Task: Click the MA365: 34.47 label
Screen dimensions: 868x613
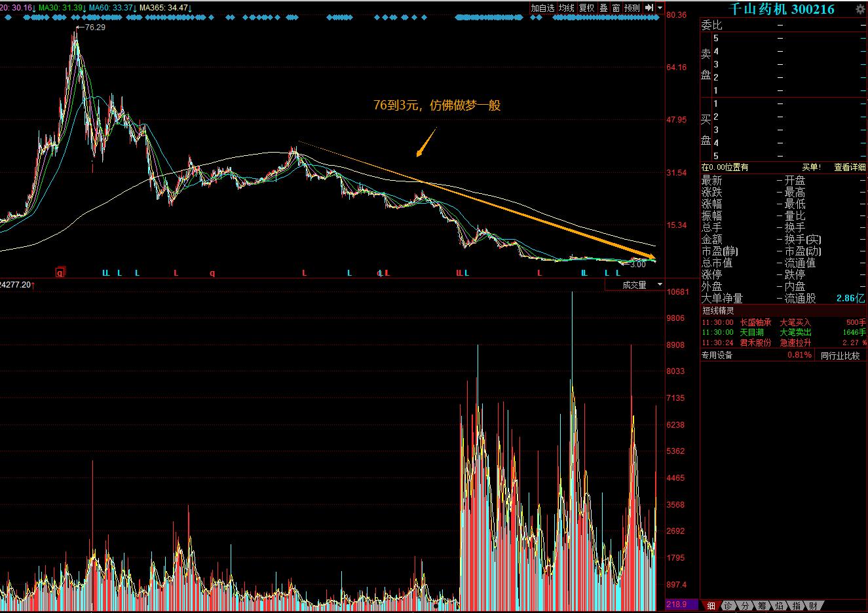Action: point(165,8)
